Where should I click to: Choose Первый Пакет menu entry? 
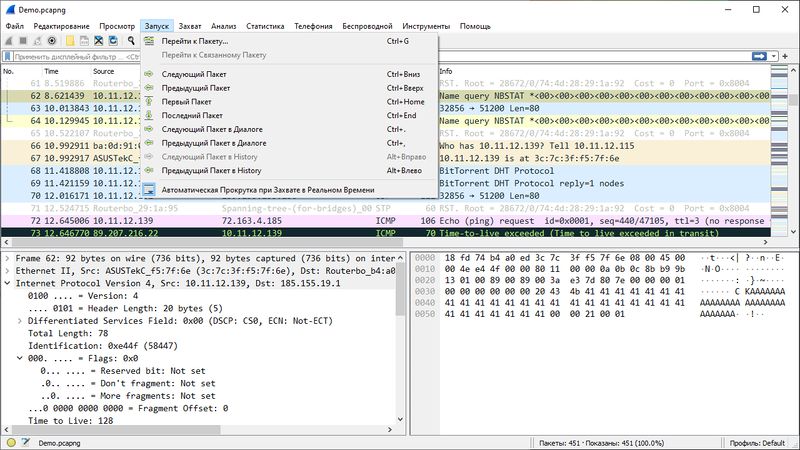[x=289, y=102]
